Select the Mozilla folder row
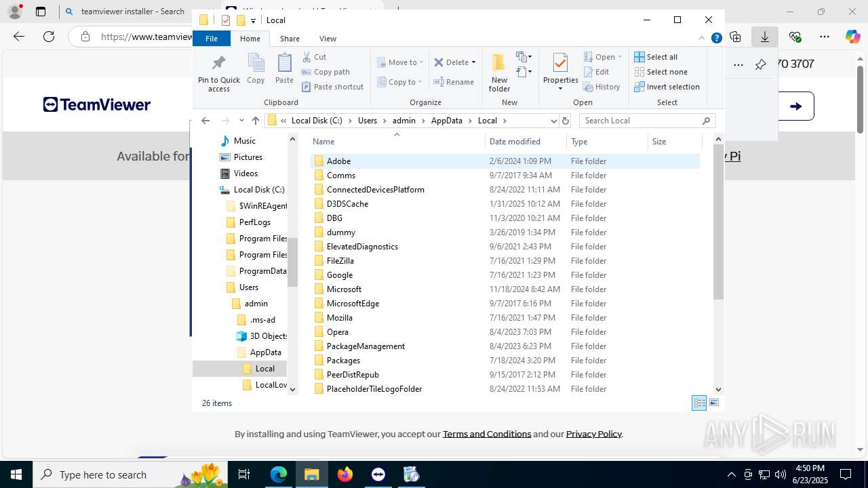The width and height of the screenshot is (868, 488). [505, 318]
